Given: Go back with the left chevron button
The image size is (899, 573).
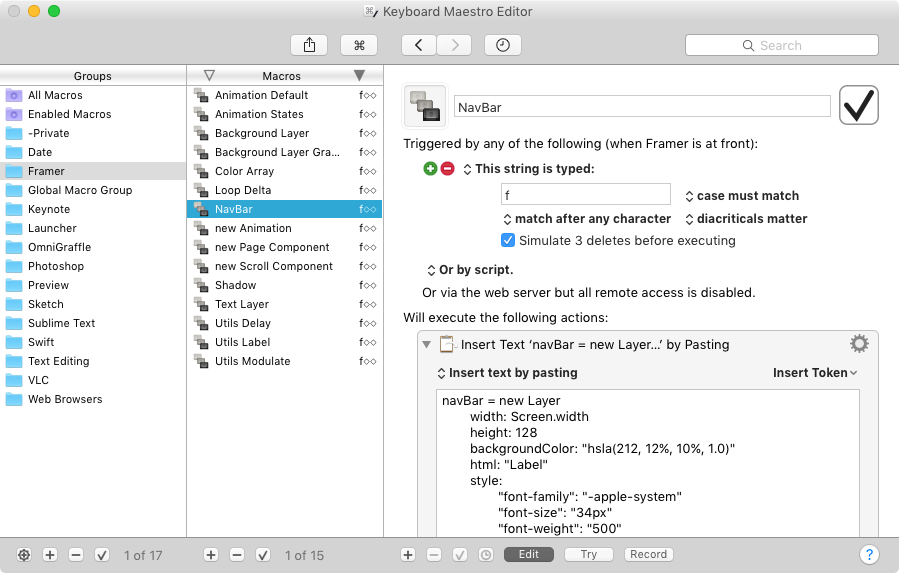Looking at the screenshot, I should [x=419, y=45].
